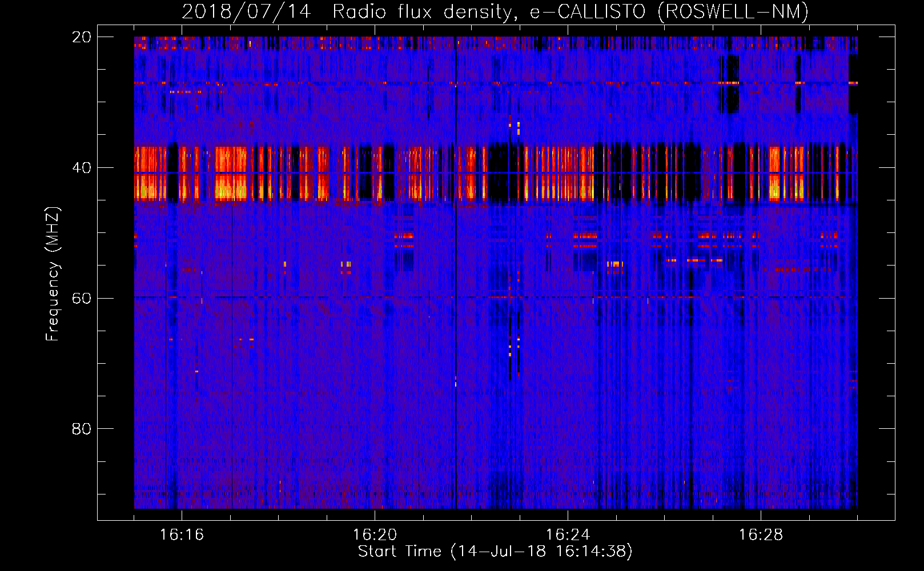
Task: Click the 16:28 time tick label
Action: click(x=761, y=535)
